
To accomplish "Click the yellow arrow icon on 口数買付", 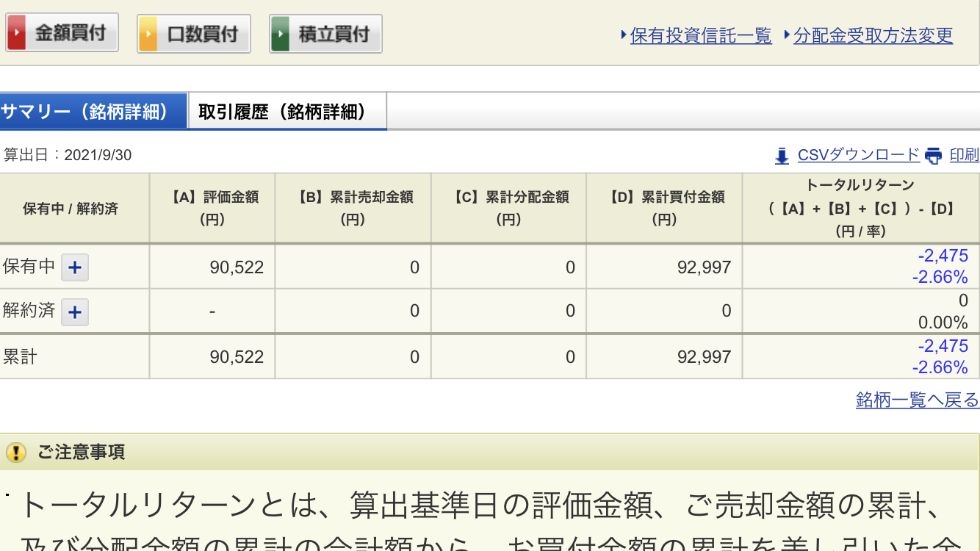I will 148,34.
